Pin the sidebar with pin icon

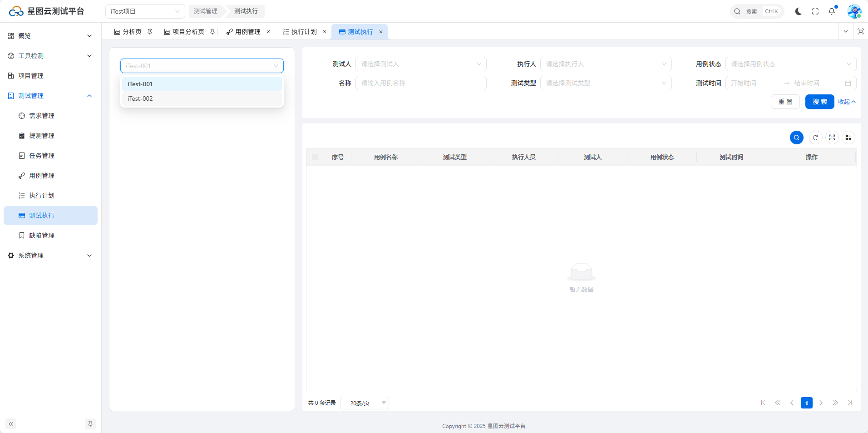pyautogui.click(x=90, y=424)
